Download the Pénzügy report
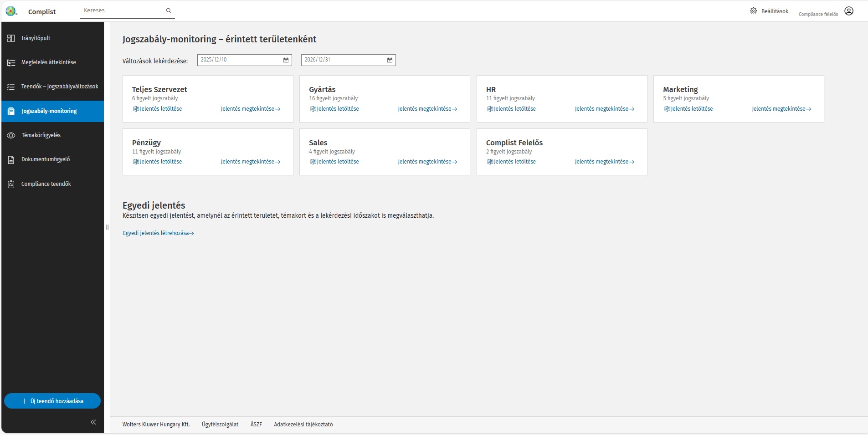 click(157, 162)
